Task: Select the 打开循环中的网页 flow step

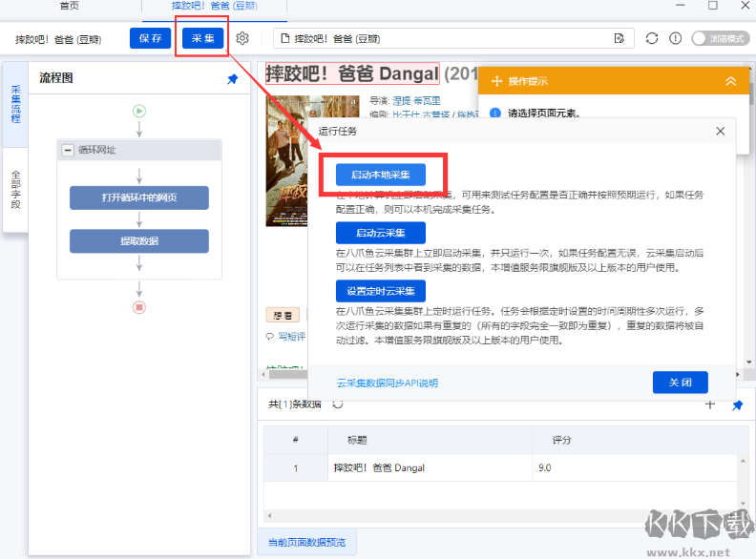Action: [138, 197]
